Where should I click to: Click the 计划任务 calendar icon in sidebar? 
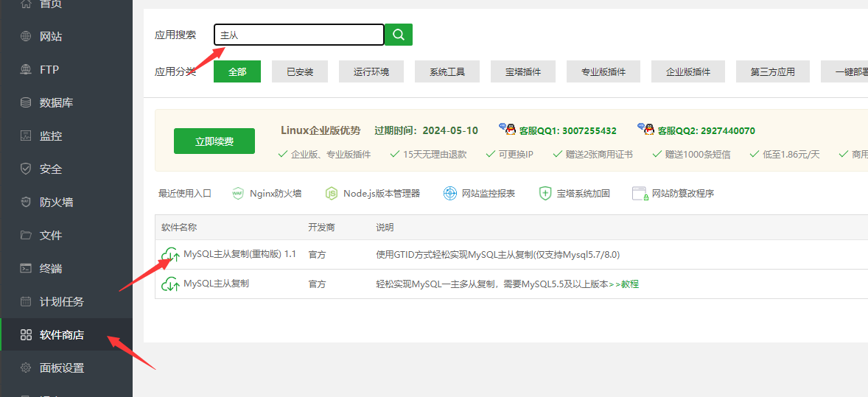point(26,301)
